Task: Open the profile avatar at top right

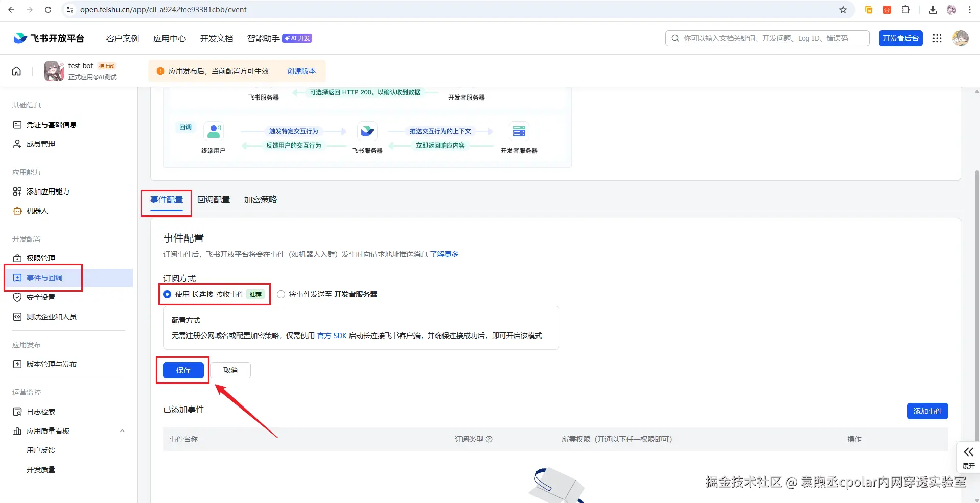Action: [x=960, y=38]
